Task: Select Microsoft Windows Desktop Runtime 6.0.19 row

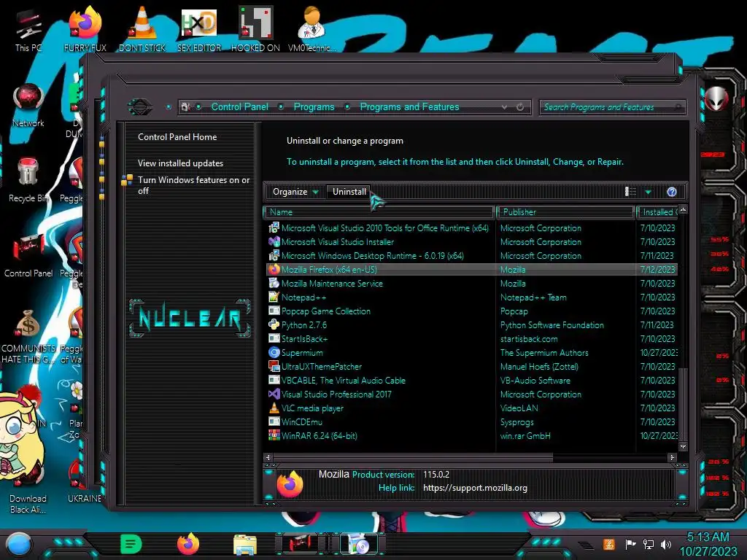Action: point(472,256)
